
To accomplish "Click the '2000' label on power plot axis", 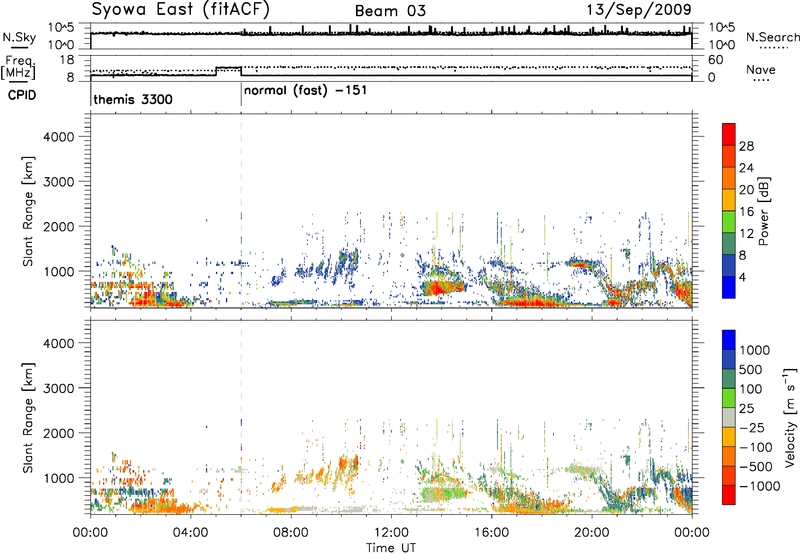I will click(58, 226).
